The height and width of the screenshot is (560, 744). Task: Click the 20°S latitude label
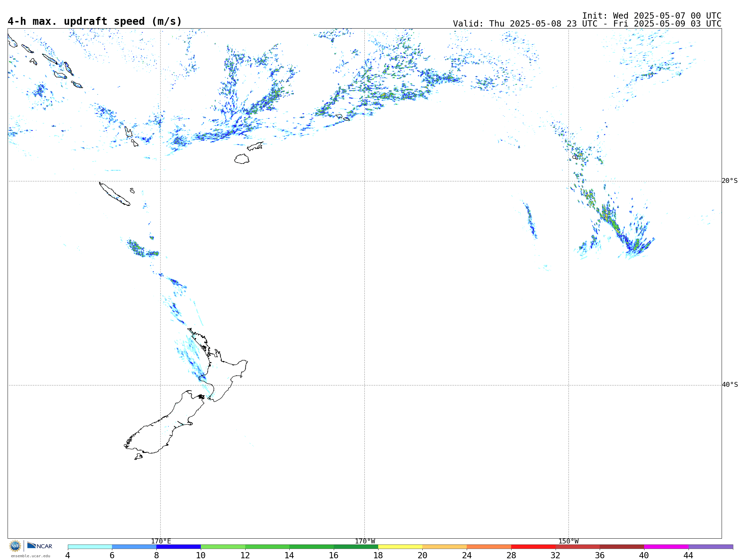pos(730,181)
